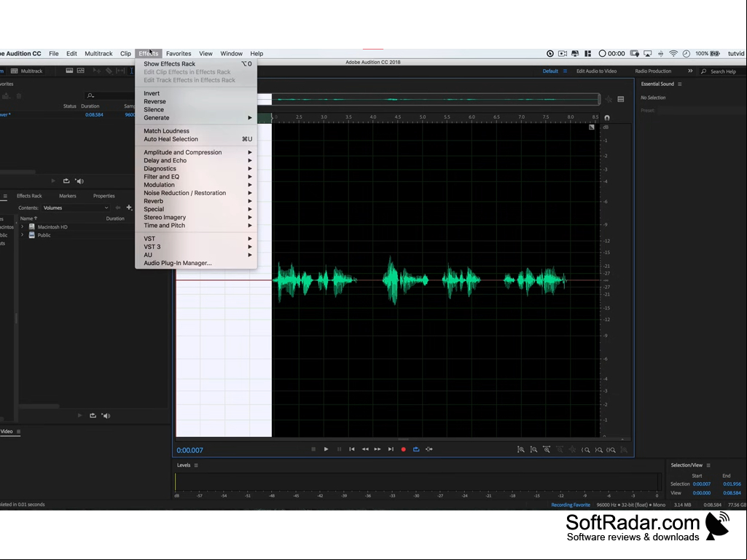Click loop icon in Media Browser preview
This screenshot has width=747, height=560.
(93, 416)
